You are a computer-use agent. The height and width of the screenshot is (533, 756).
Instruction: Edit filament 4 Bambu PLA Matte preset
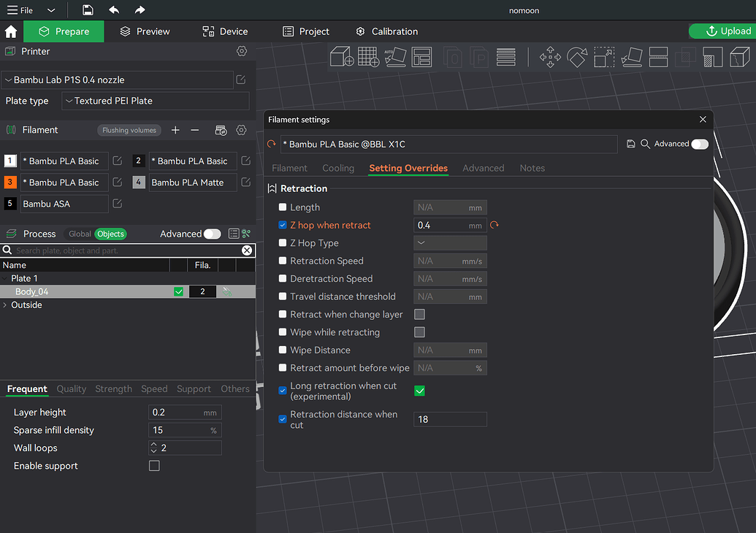(246, 182)
